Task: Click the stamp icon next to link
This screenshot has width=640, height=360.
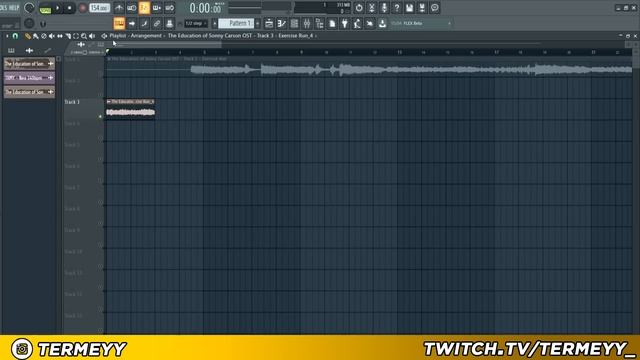Action: (169, 24)
